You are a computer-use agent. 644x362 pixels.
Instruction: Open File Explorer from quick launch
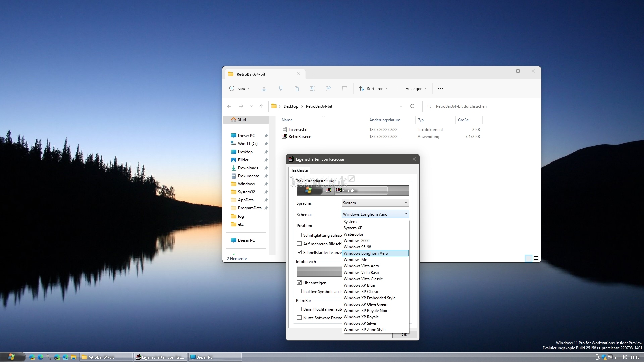point(74,357)
